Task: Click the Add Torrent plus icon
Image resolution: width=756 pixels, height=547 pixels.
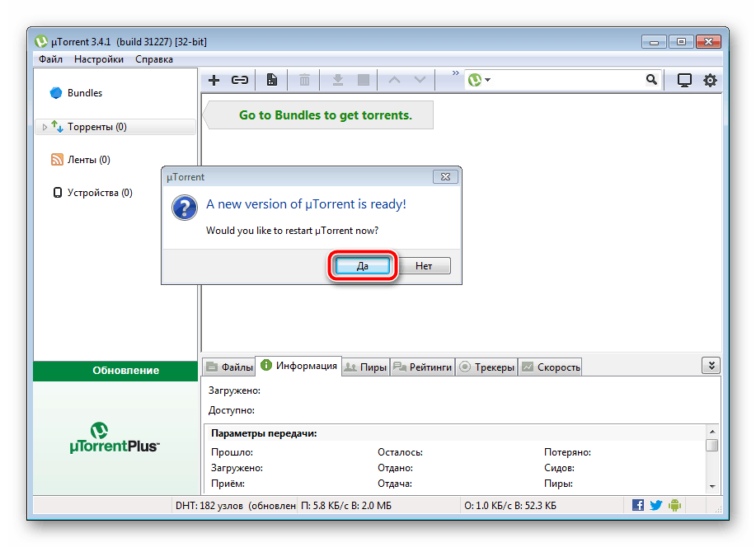Action: pyautogui.click(x=214, y=80)
